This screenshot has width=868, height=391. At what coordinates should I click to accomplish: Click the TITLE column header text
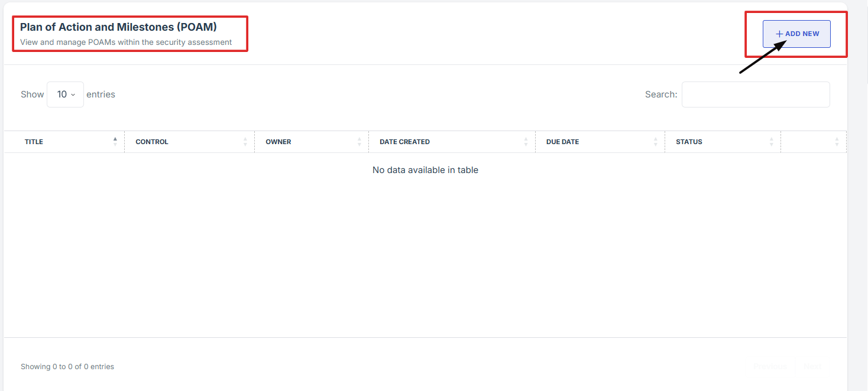pos(34,142)
